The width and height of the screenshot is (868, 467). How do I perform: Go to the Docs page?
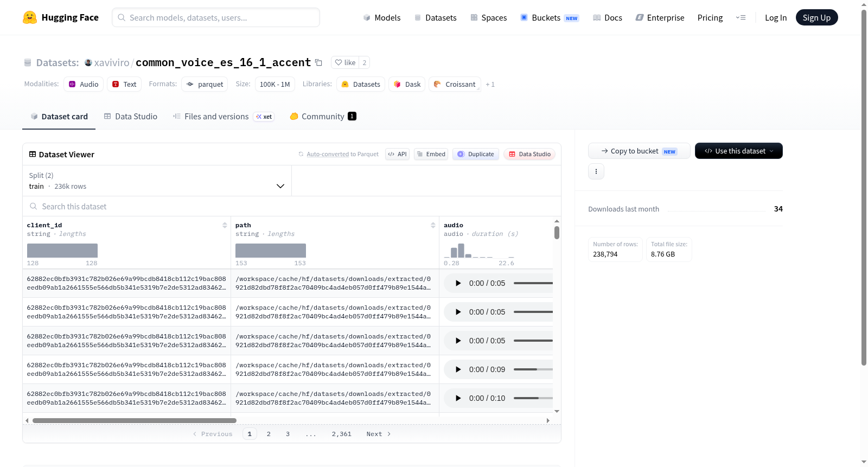[608, 18]
